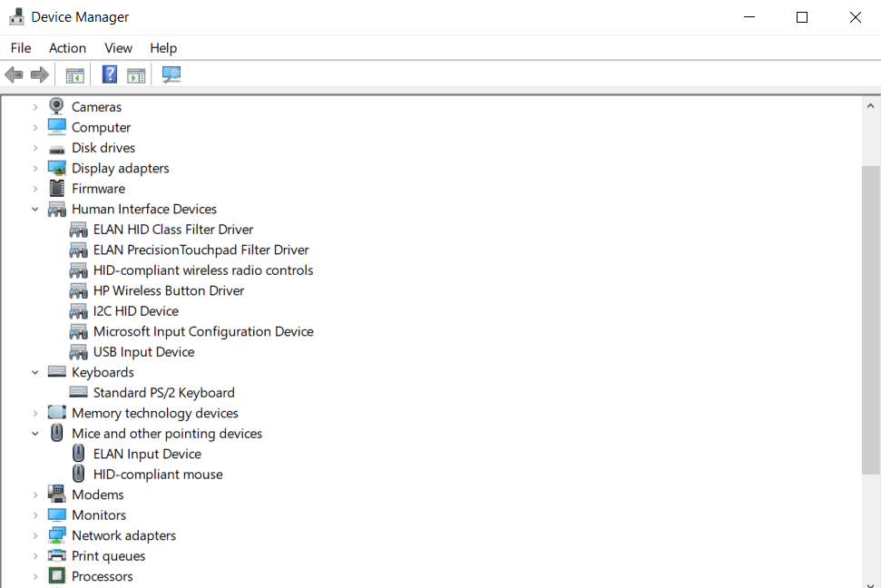The height and width of the screenshot is (588, 881).
Task: Select Microsoft Input Configuration Device
Action: [203, 331]
